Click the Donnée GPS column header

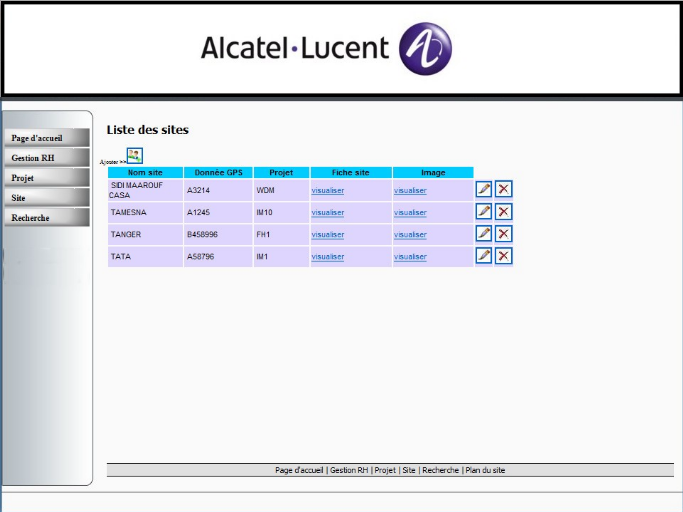pos(218,173)
